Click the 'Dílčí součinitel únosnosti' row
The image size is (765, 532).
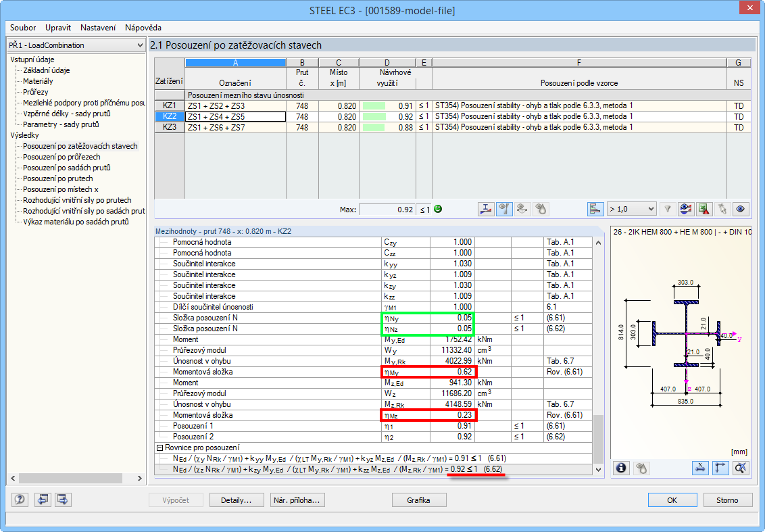[x=373, y=307]
